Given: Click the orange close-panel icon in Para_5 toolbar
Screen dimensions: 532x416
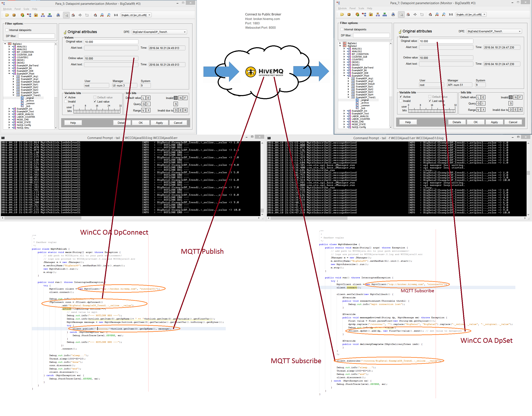Looking at the screenshot, I should point(14,15).
